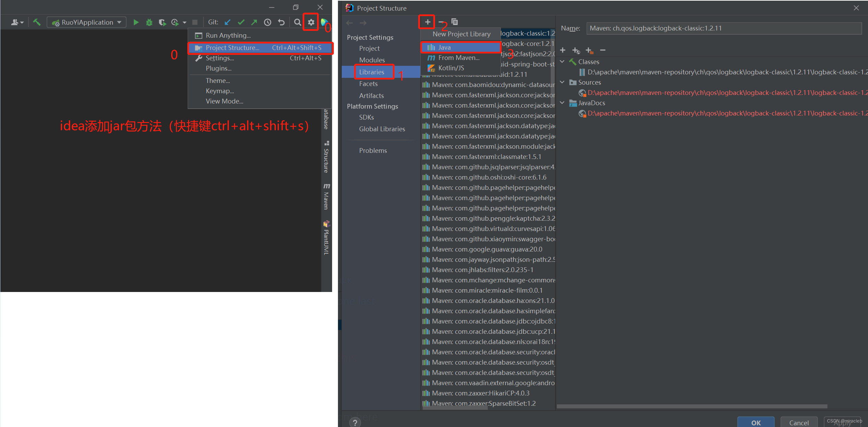Confirm changes with the OK button
This screenshot has width=868, height=427.
(756, 423)
